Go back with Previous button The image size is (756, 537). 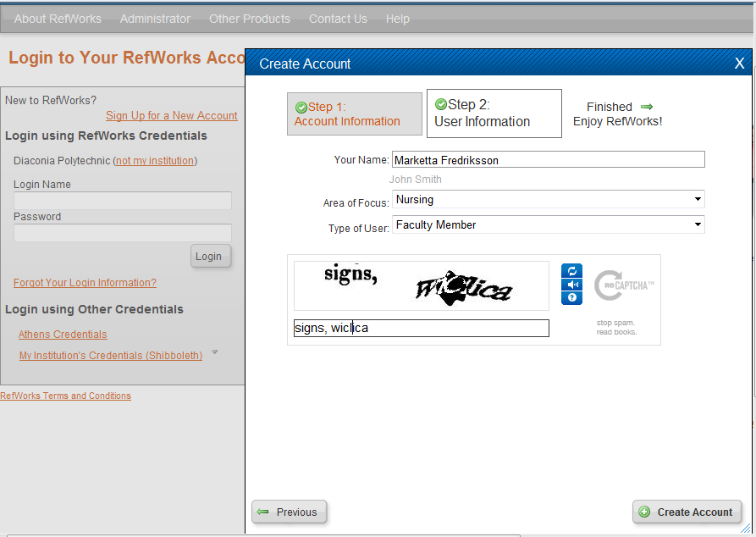click(290, 512)
